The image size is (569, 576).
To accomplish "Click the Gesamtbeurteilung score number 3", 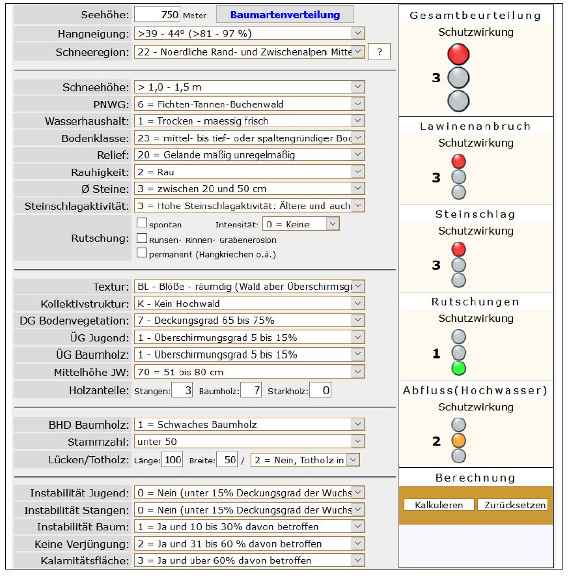I will (x=436, y=78).
